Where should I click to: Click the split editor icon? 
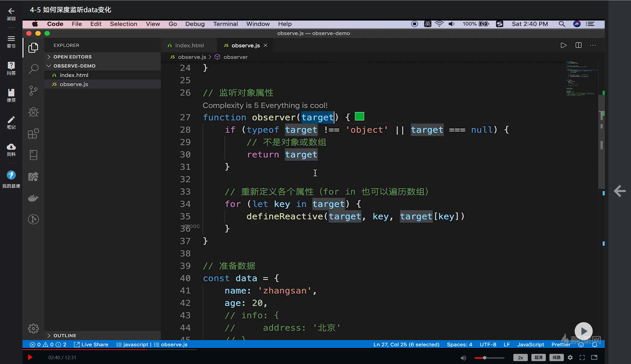pos(578,45)
